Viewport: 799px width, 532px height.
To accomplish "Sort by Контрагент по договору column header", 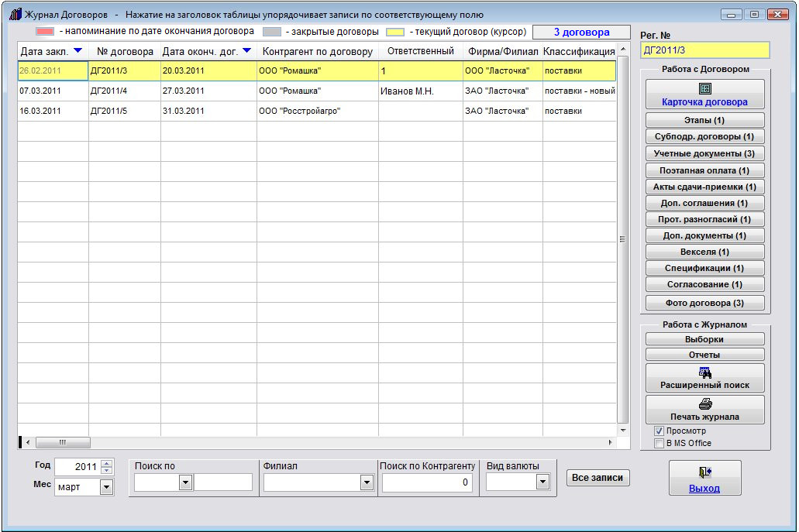I will 318,52.
